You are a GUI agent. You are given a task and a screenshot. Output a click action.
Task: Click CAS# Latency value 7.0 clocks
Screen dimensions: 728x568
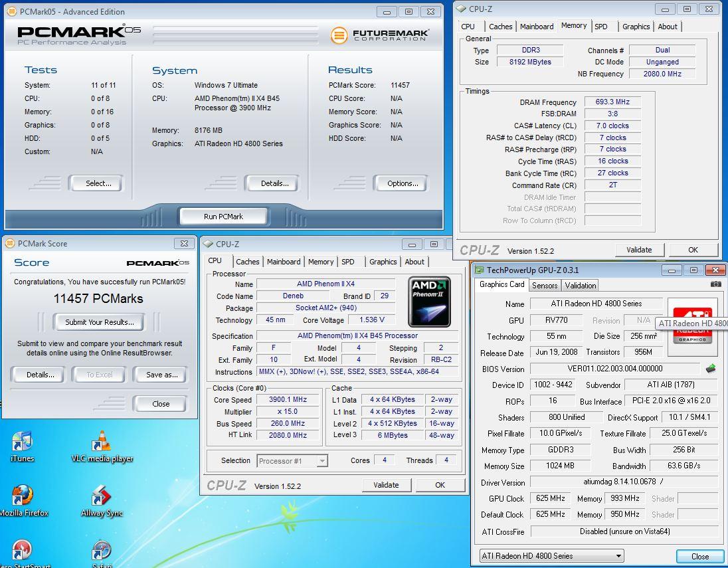[612, 126]
